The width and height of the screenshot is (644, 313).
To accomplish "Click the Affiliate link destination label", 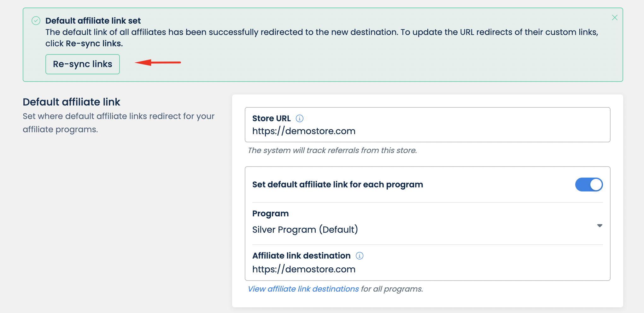I will pyautogui.click(x=301, y=256).
